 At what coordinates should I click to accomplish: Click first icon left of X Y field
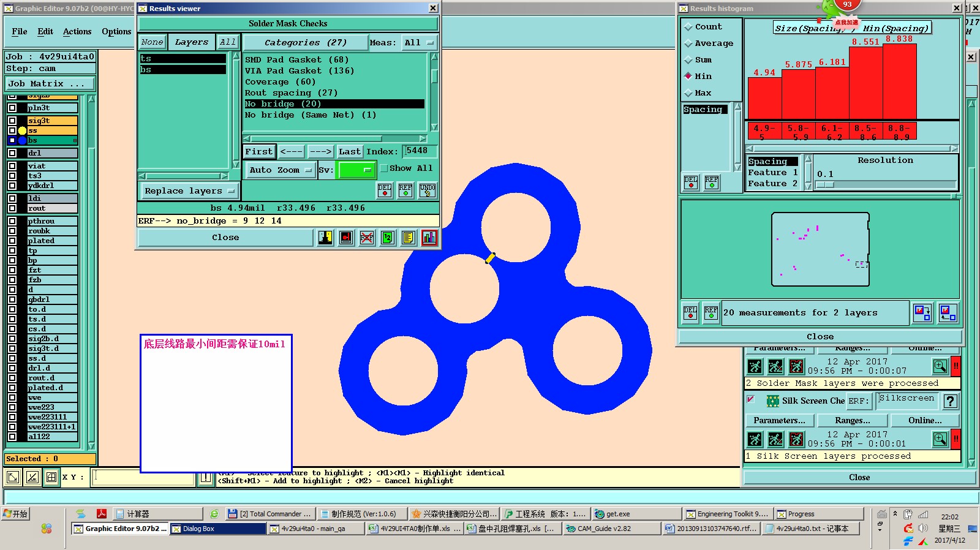point(13,477)
